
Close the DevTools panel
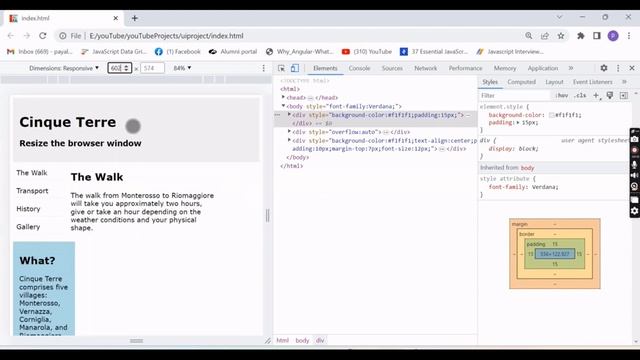pyautogui.click(x=632, y=68)
